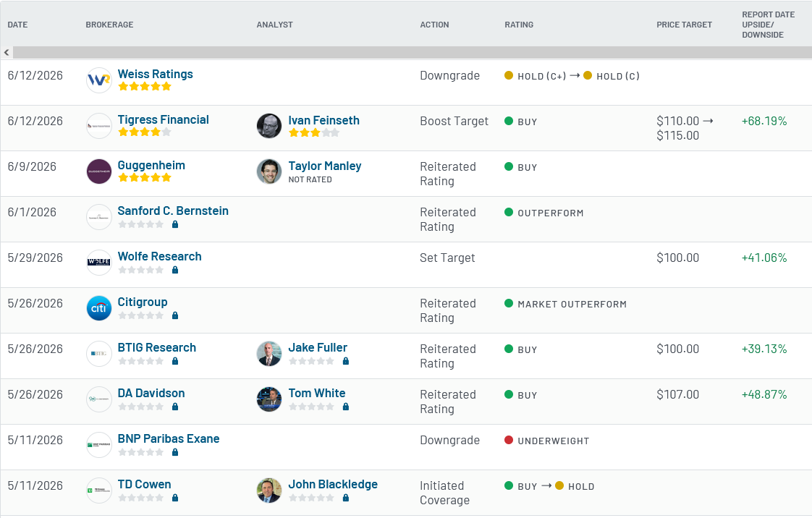Click the TD Cowen logo icon
The image size is (812, 518).
[x=99, y=490]
